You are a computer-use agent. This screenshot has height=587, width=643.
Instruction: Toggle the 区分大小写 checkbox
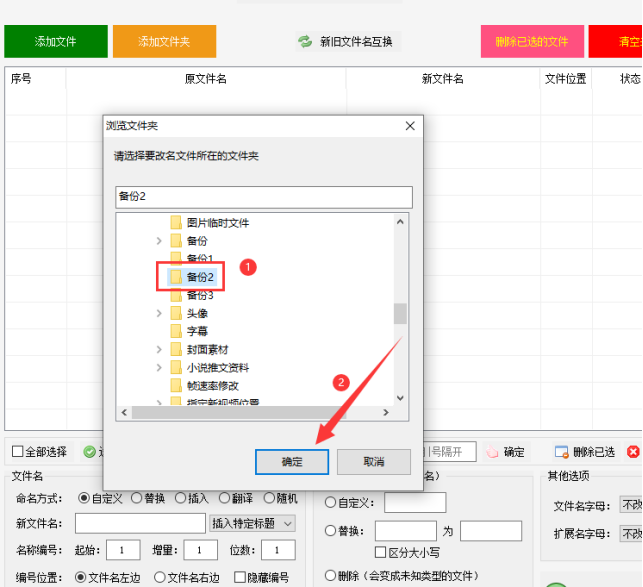[381, 552]
